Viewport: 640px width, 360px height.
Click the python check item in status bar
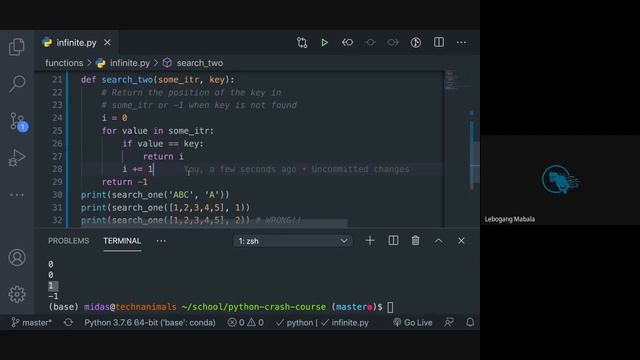pyautogui.click(x=294, y=322)
